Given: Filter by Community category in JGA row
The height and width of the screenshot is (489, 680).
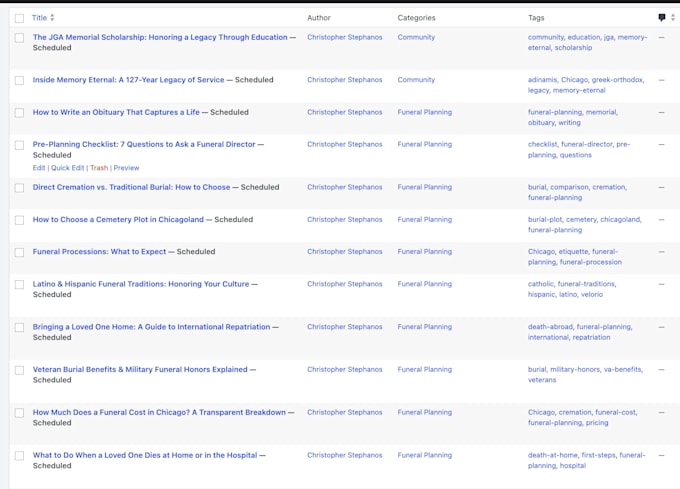Looking at the screenshot, I should 416,37.
